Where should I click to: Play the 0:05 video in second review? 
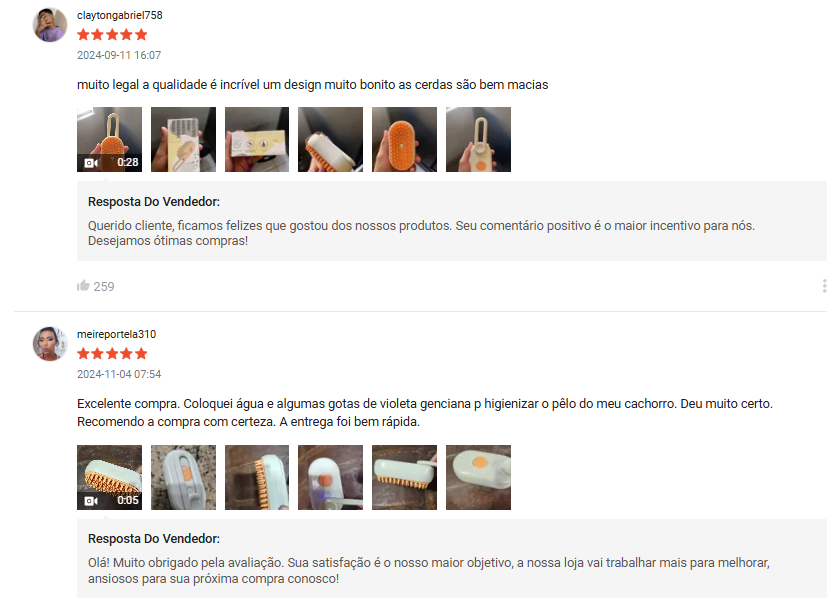tap(109, 477)
